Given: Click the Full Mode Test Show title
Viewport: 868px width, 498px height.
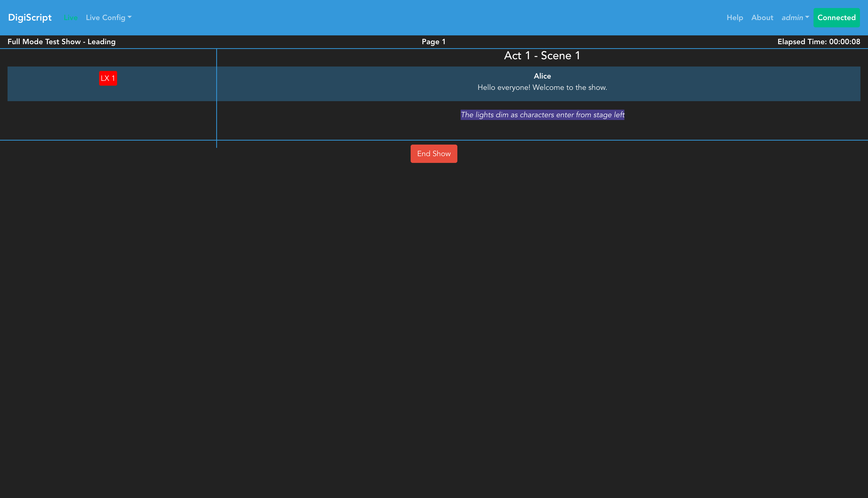Looking at the screenshot, I should (62, 42).
